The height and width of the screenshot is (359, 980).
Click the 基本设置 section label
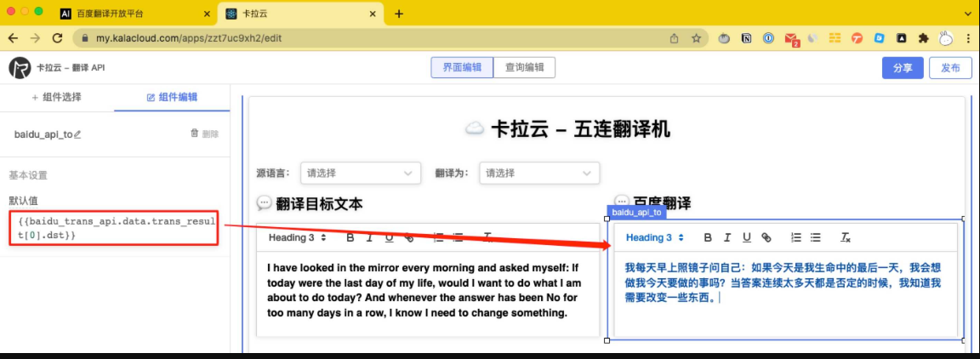tap(28, 175)
